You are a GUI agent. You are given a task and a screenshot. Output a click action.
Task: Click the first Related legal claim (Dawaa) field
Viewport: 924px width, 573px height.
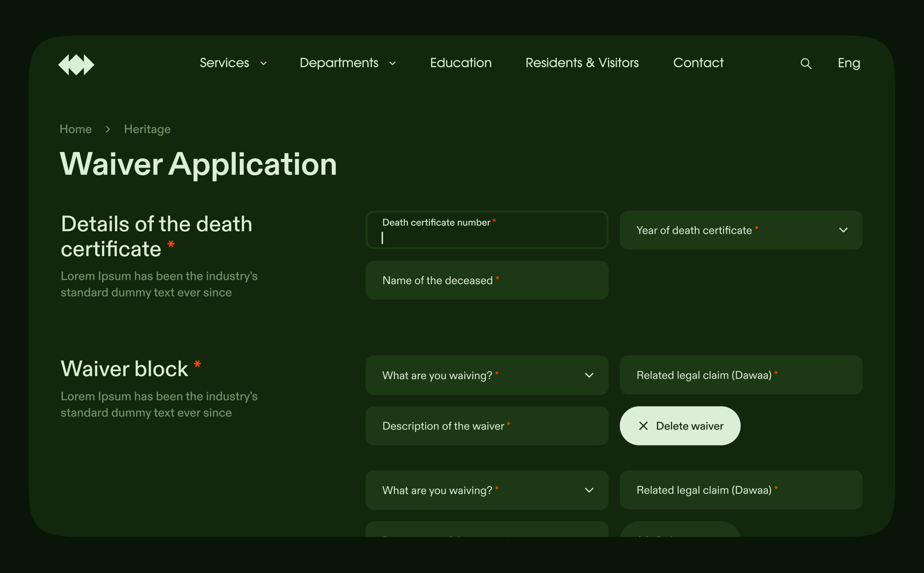click(x=741, y=375)
